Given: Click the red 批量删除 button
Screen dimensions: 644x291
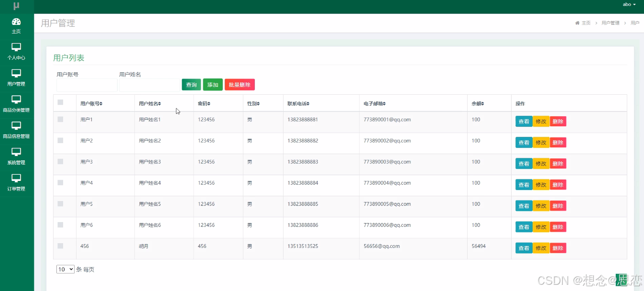Looking at the screenshot, I should [x=240, y=85].
